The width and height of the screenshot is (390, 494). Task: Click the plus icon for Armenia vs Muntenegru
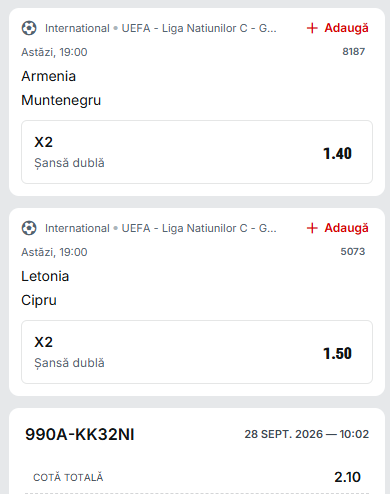point(312,28)
